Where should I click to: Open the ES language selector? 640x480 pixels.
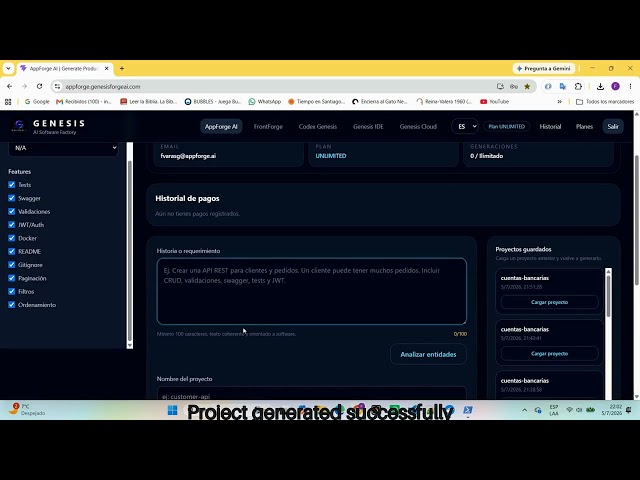pyautogui.click(x=465, y=127)
